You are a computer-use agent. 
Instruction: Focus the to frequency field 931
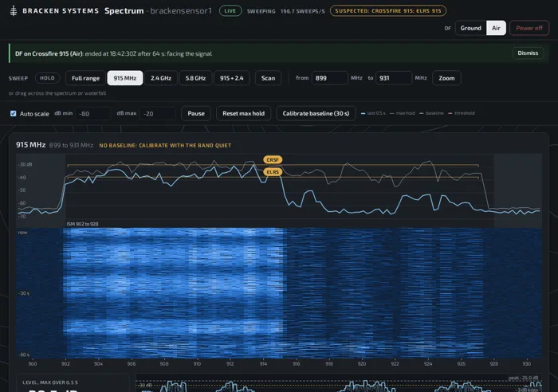pyautogui.click(x=394, y=78)
